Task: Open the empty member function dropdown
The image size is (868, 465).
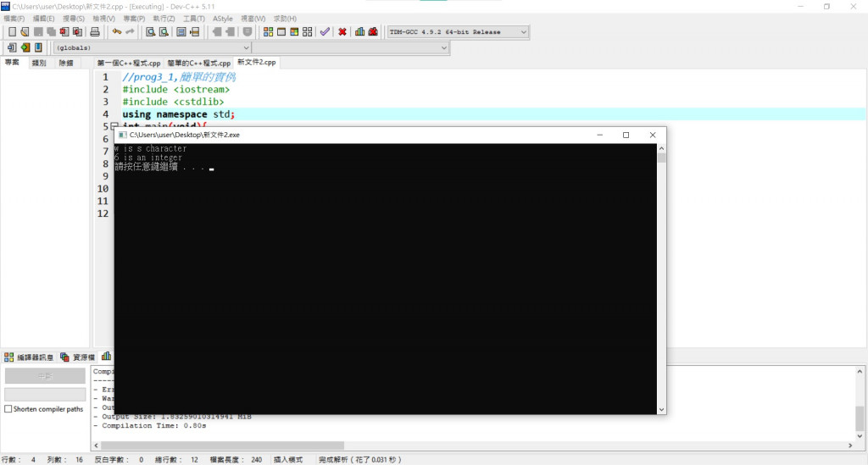Action: point(350,47)
